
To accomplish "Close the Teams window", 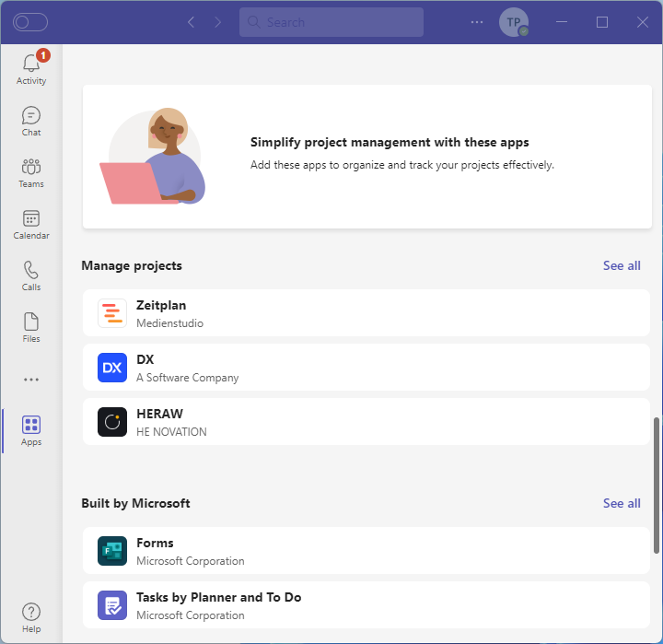I will point(643,22).
